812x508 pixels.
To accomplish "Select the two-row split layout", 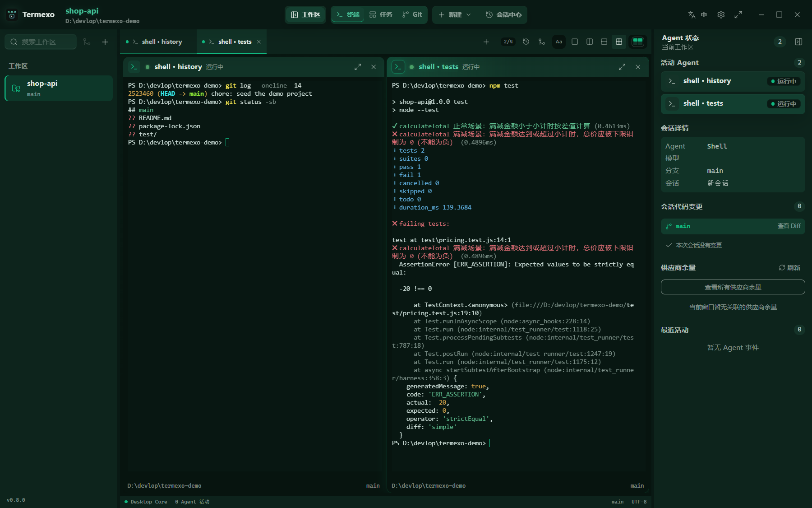I will [x=604, y=42].
